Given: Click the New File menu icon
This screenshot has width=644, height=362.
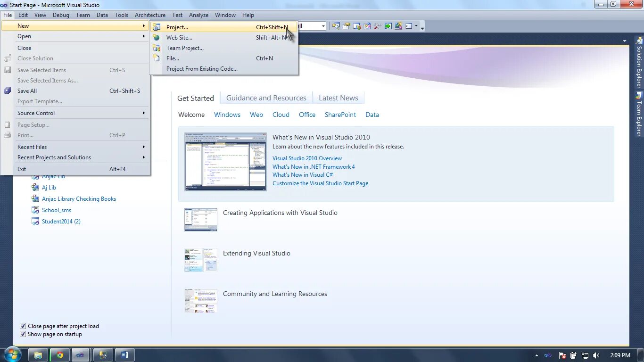Looking at the screenshot, I should click(157, 58).
